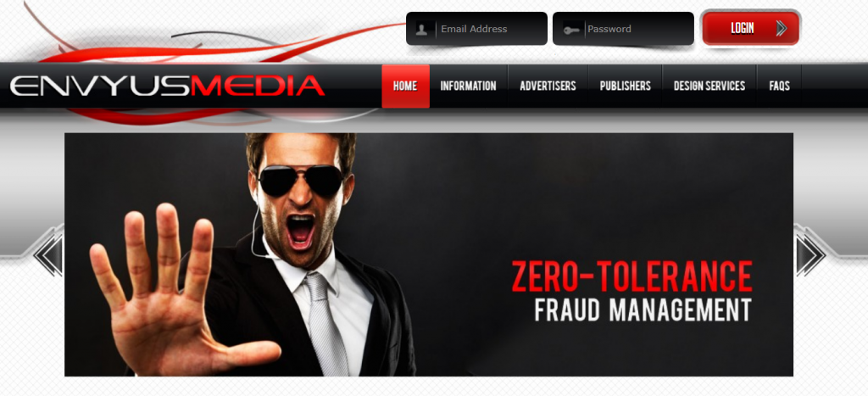
Task: Click the key icon beside Password
Action: point(572,30)
